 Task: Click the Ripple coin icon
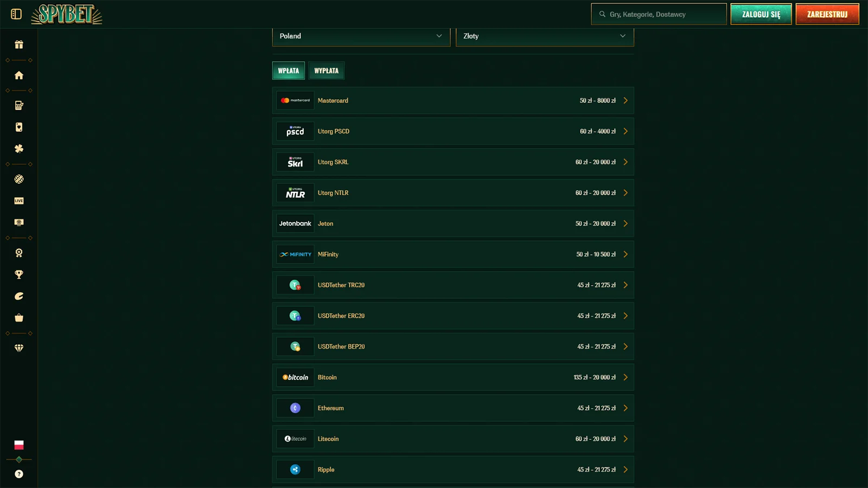coord(295,470)
